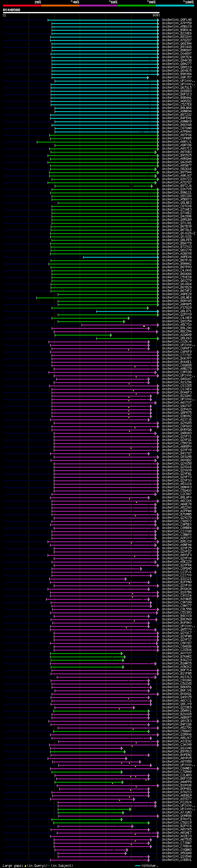The width and height of the screenshot is (197, 868).
Task: Click the red 20% identity color bar
Action: pos(22,6)
